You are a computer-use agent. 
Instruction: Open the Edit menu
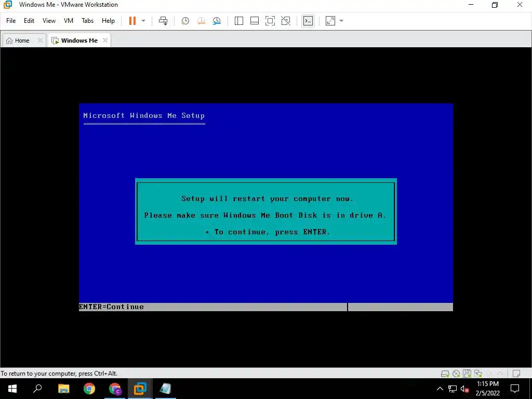[29, 21]
